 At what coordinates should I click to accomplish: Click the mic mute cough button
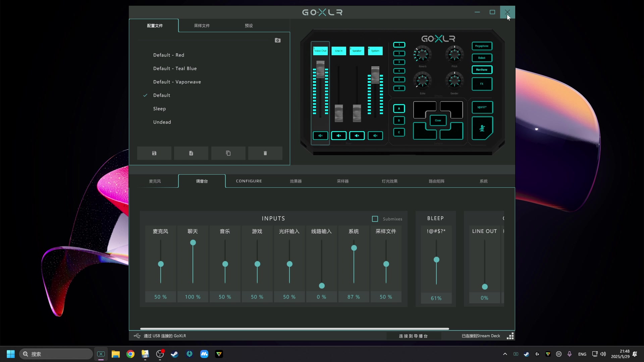pos(482,128)
